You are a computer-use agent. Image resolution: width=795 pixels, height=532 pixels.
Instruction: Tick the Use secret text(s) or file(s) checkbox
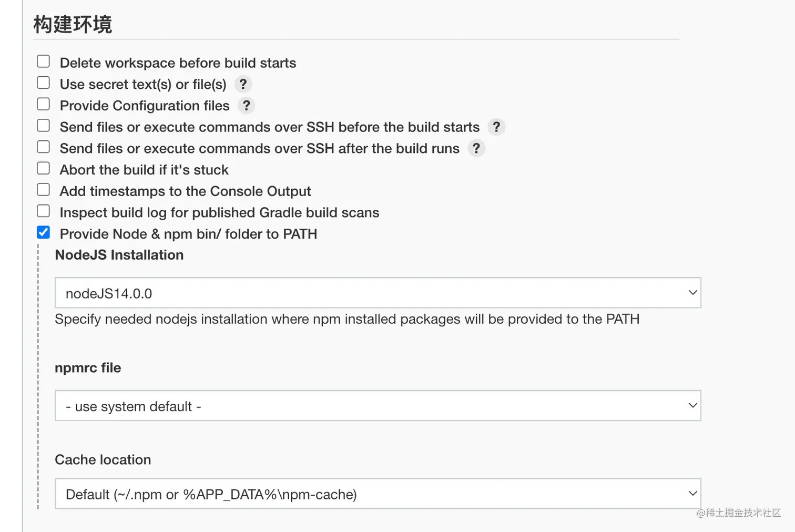(44, 83)
